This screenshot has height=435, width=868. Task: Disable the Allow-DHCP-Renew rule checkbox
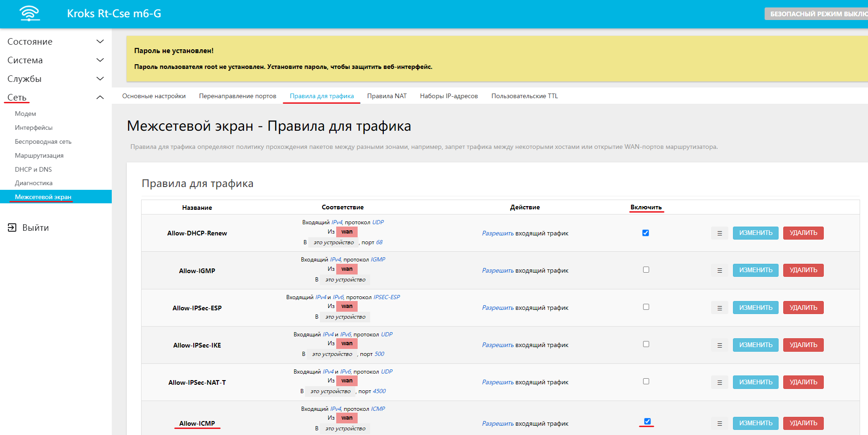[x=645, y=233]
